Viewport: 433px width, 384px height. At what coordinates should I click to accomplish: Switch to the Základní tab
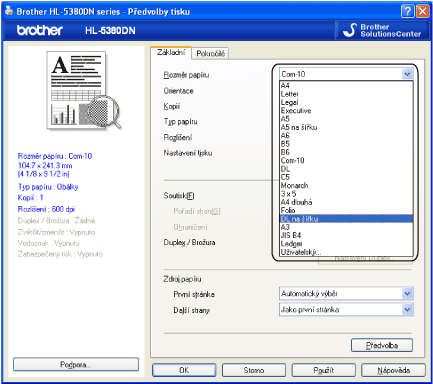[171, 53]
